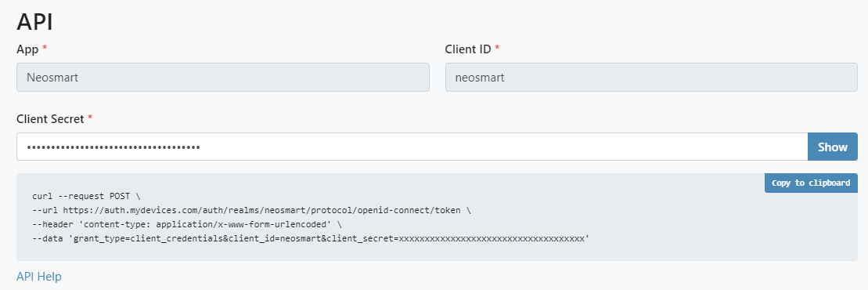Viewport: 868px width, 290px height.
Task: Click the --url auth.mydevices.com token line
Action: 252,211
